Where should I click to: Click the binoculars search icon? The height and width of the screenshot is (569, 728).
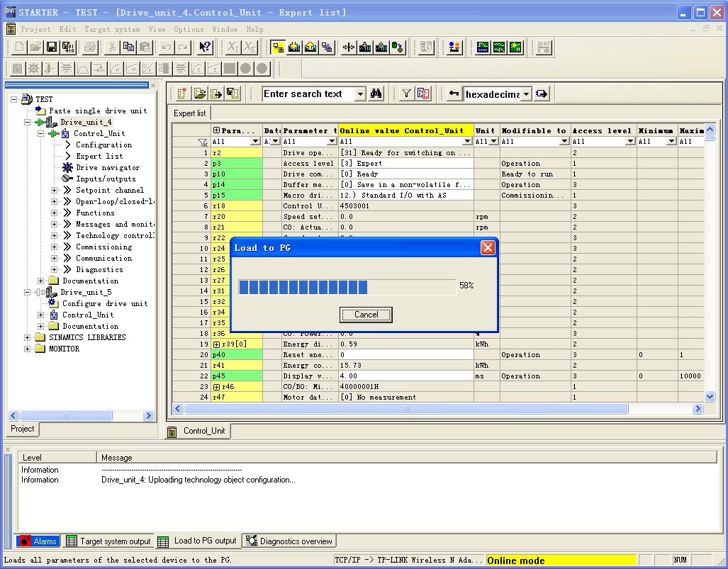click(x=376, y=94)
